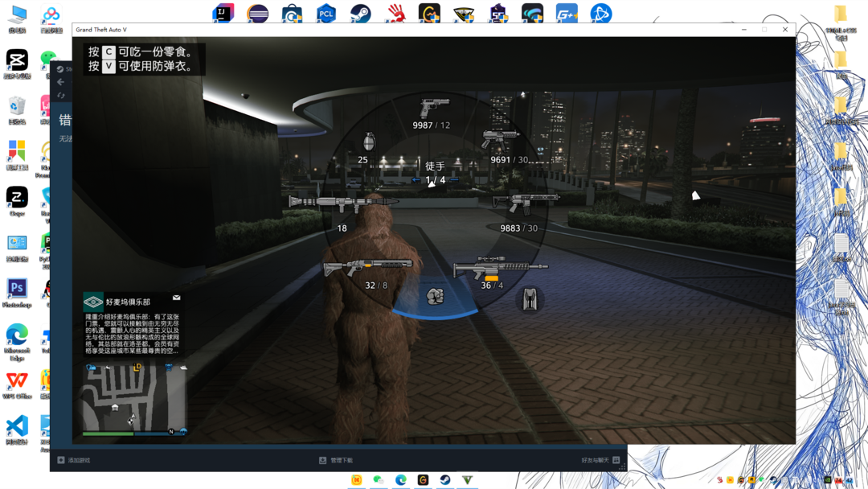Select the shotgun with 32 / 8 ammo

[368, 268]
